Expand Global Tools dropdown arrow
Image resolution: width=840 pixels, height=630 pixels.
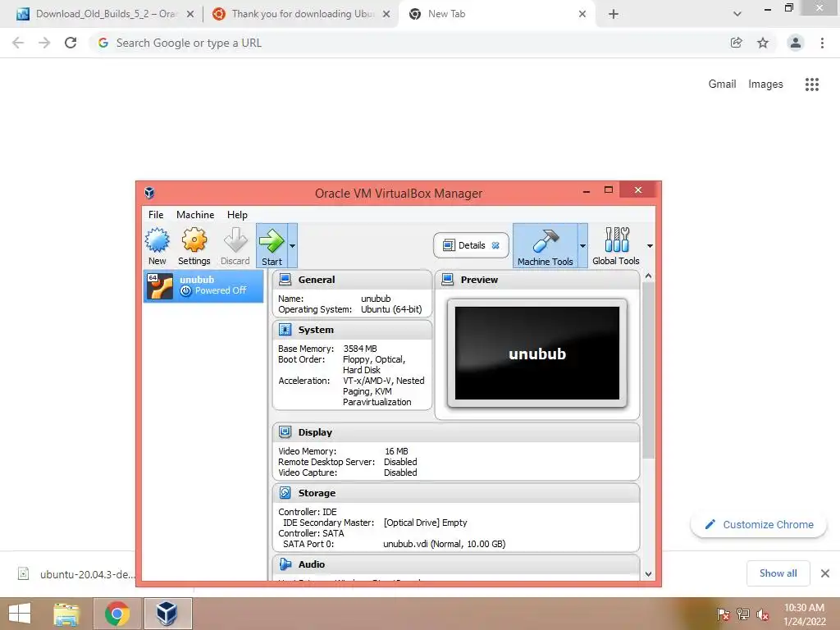tap(650, 246)
